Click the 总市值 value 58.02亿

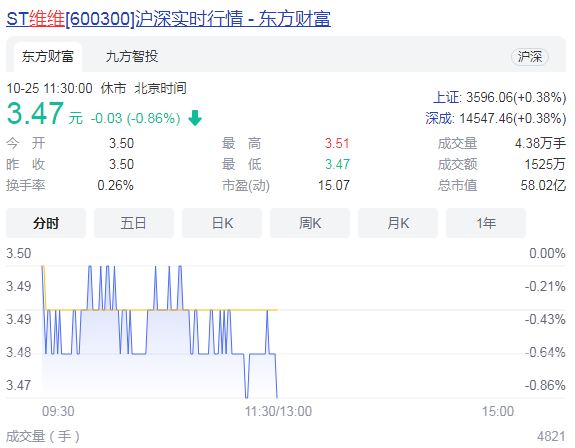[543, 186]
